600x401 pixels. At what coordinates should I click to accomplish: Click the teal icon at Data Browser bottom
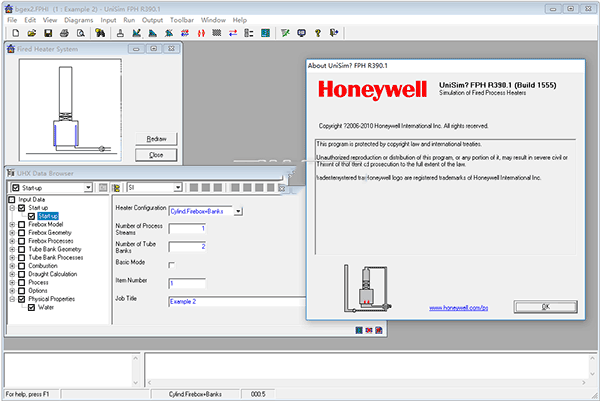[x=359, y=330]
